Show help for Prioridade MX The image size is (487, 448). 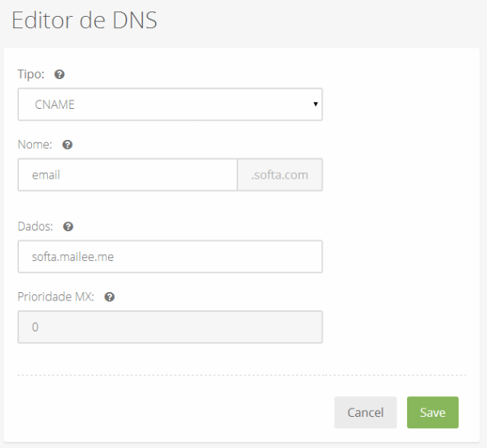pos(110,297)
